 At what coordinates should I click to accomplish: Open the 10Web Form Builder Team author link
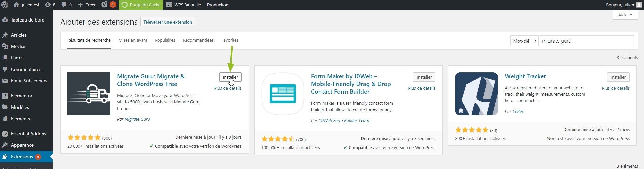pyautogui.click(x=344, y=120)
